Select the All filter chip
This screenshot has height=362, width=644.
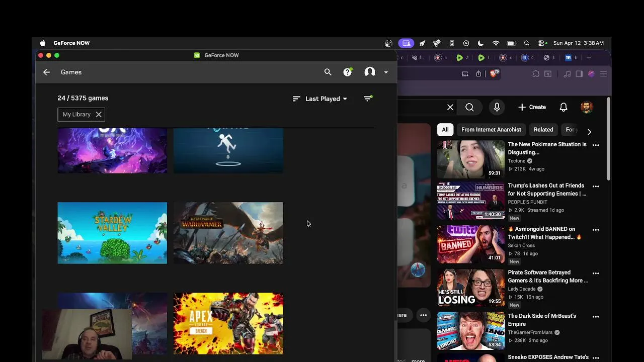pos(445,130)
